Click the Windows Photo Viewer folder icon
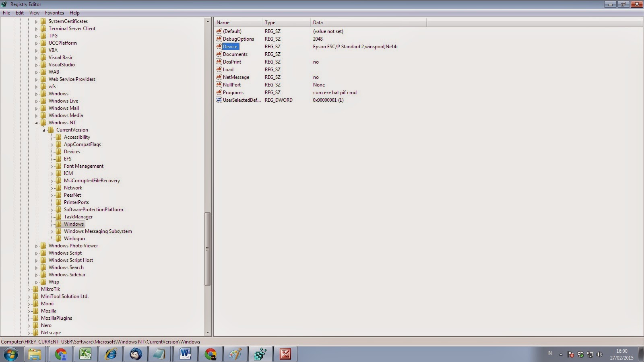The image size is (644, 362). tap(43, 246)
